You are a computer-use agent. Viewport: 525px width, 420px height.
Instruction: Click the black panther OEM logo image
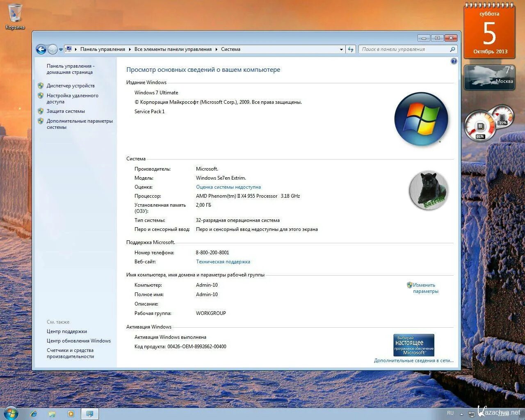(x=429, y=191)
